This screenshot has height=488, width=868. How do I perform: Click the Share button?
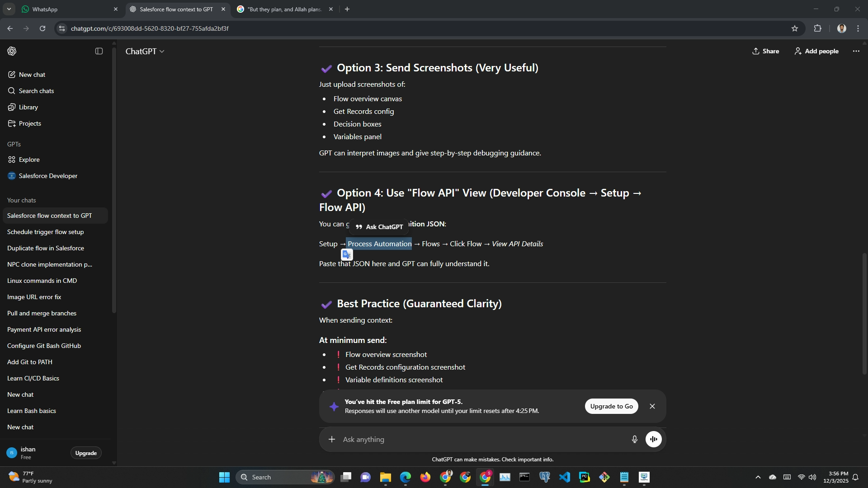pyautogui.click(x=765, y=51)
